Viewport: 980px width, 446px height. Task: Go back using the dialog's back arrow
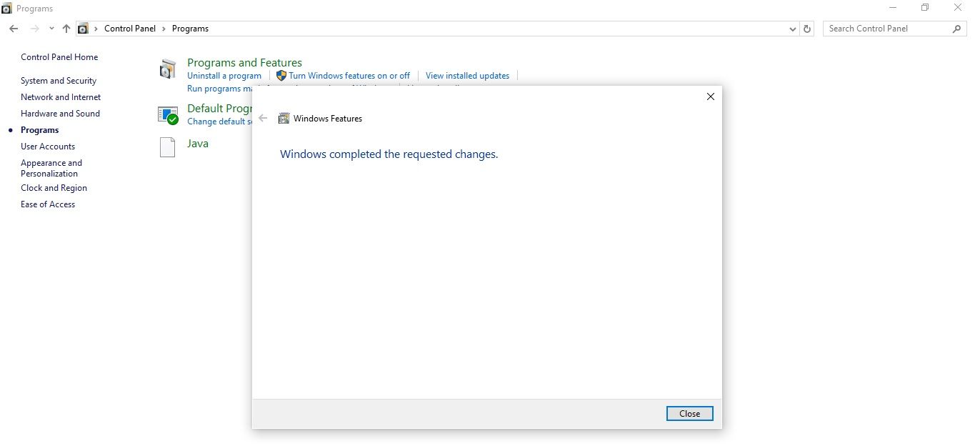264,118
